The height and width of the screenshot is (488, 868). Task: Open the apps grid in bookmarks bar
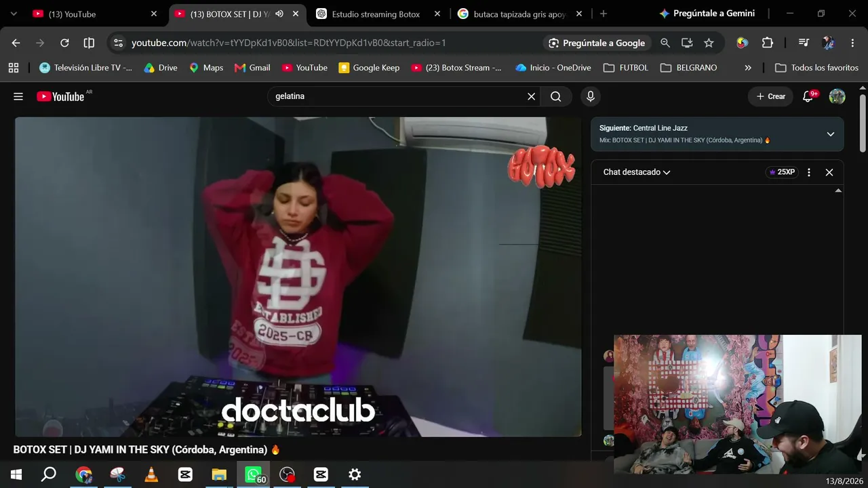(x=14, y=68)
